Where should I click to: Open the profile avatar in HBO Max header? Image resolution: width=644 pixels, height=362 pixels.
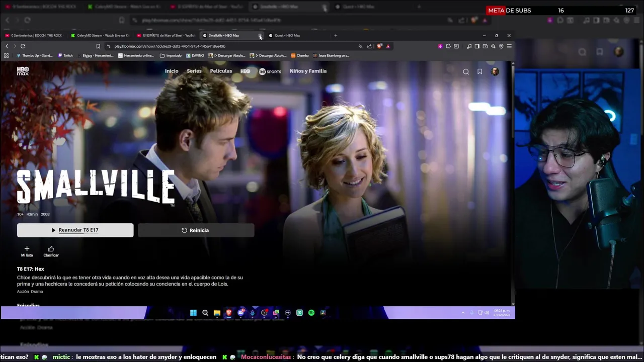495,71
